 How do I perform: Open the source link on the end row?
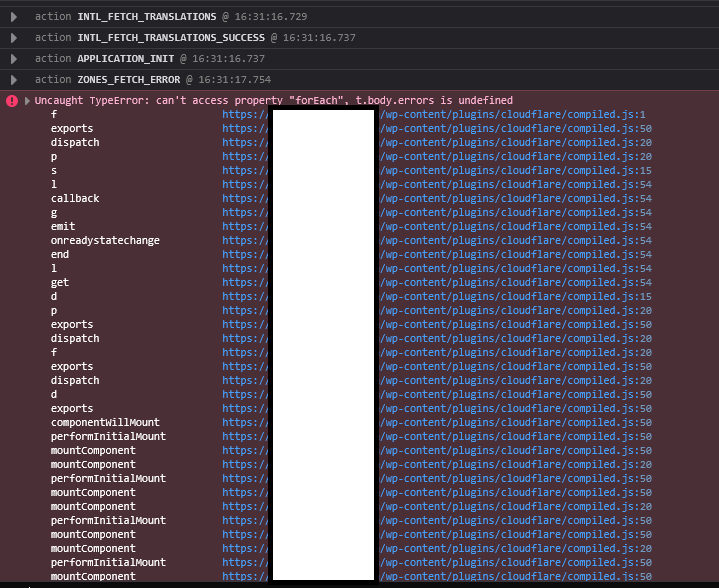coord(437,255)
